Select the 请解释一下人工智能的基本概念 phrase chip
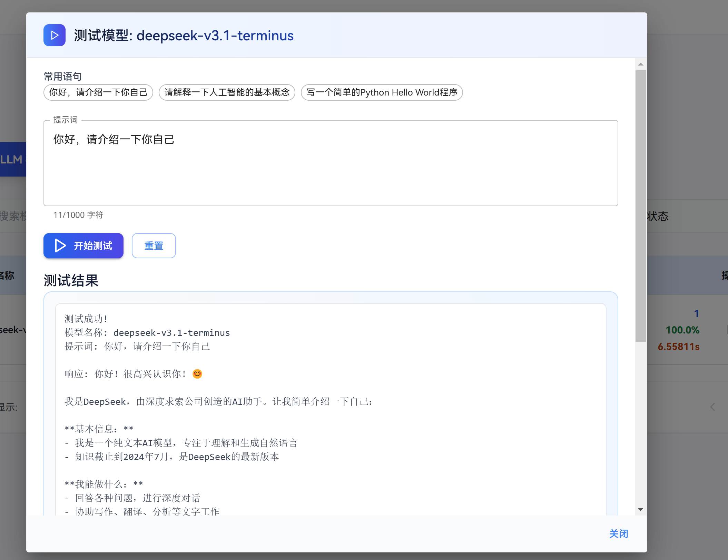Screen dimensions: 728x560 coord(227,92)
